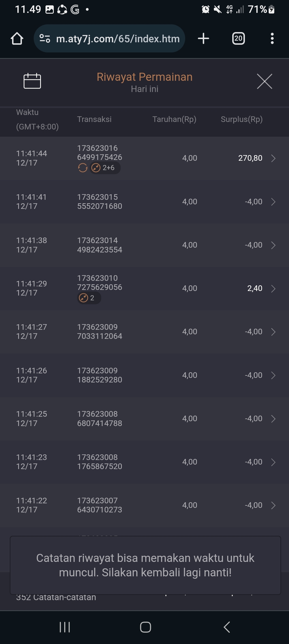Screen dimensions: 289x644
Task: Open transaction 1736230144982423554 row
Action: click(x=144, y=245)
